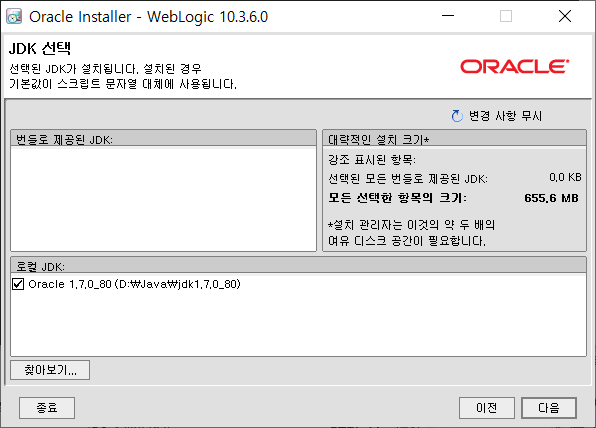The height and width of the screenshot is (428, 596).
Task: Close the Oracle Installer window
Action: 565,16
